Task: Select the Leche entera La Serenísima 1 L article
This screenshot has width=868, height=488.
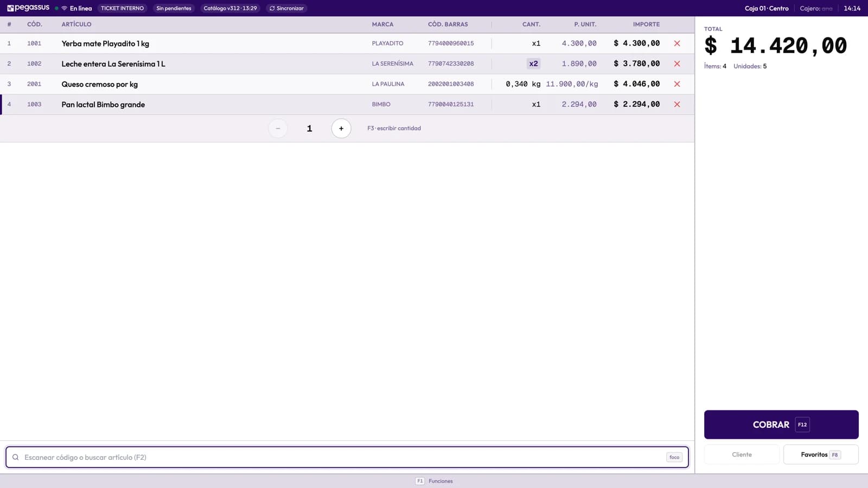Action: 113,63
